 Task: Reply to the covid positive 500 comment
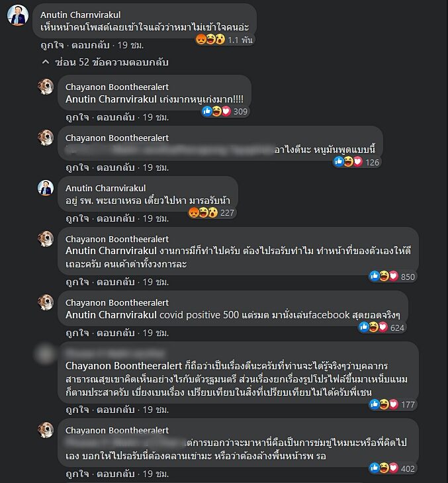[116, 333]
